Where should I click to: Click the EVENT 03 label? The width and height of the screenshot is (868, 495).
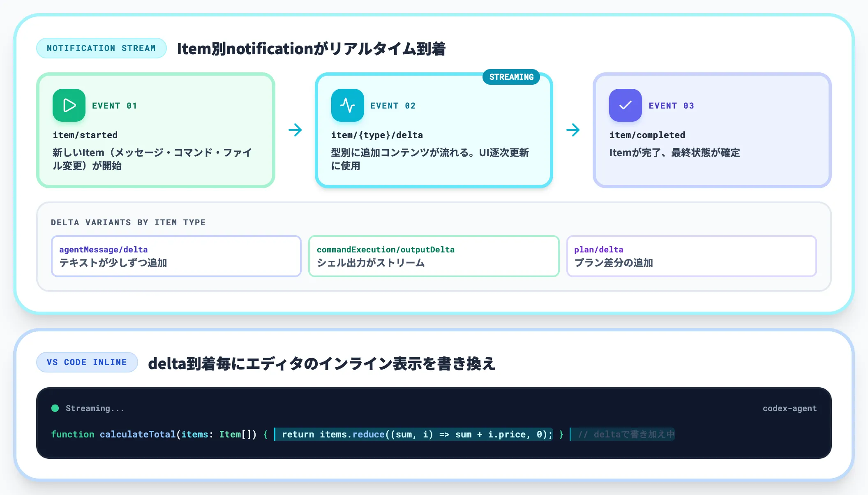point(672,106)
